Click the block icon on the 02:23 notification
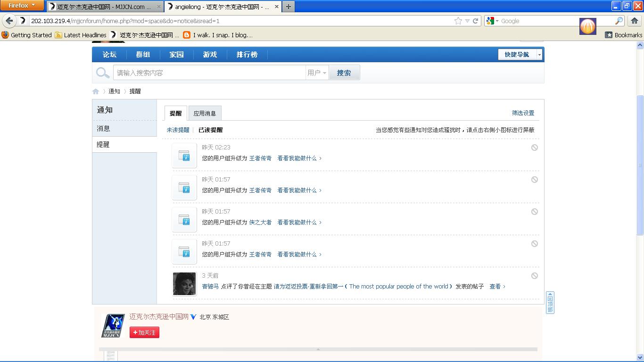This screenshot has height=362, width=644. [x=534, y=148]
